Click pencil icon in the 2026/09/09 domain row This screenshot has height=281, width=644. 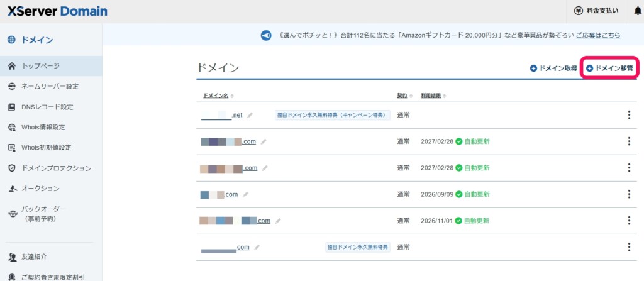coord(246,194)
